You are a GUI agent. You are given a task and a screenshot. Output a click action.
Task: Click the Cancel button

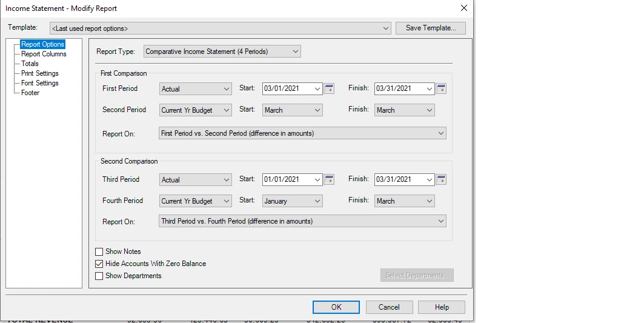tap(389, 307)
